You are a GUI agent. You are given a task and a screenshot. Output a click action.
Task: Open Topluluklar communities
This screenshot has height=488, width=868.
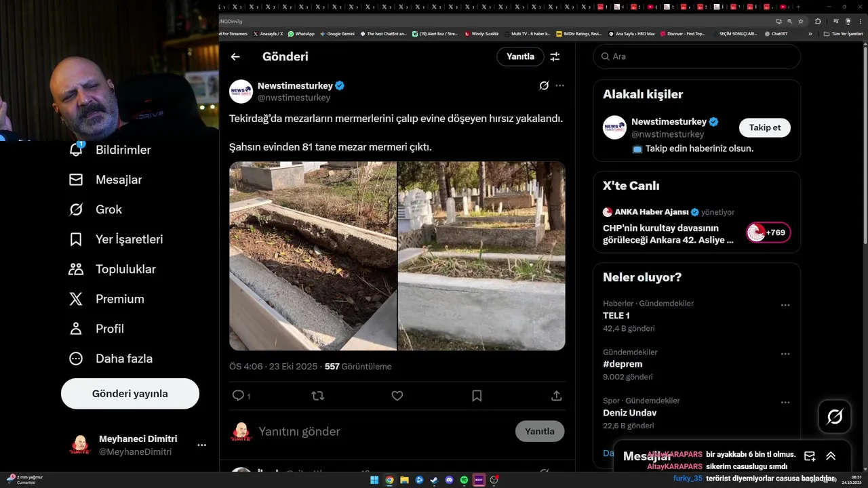[113, 269]
